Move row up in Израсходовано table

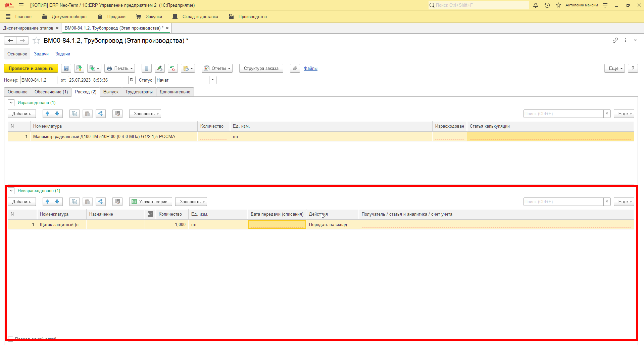pyautogui.click(x=48, y=114)
